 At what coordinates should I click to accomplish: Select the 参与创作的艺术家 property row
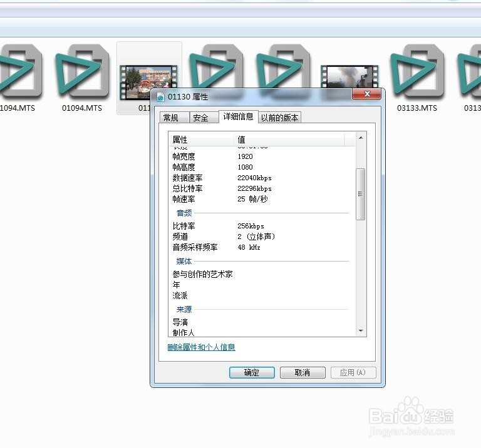(262, 274)
